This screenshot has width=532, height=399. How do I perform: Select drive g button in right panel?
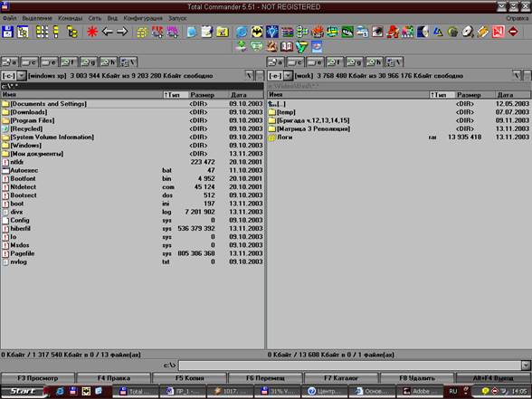pos(355,62)
